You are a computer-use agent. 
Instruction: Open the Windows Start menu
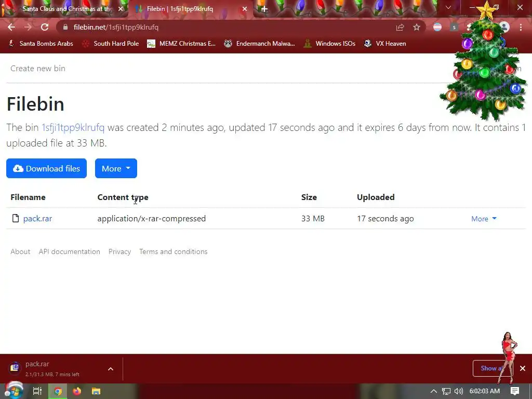point(14,391)
